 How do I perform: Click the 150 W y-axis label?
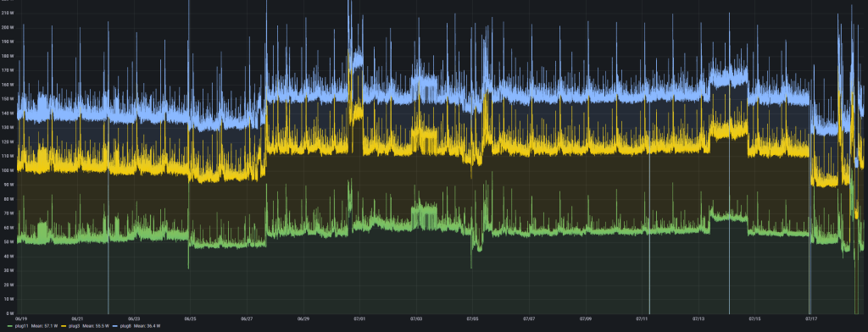click(x=8, y=99)
